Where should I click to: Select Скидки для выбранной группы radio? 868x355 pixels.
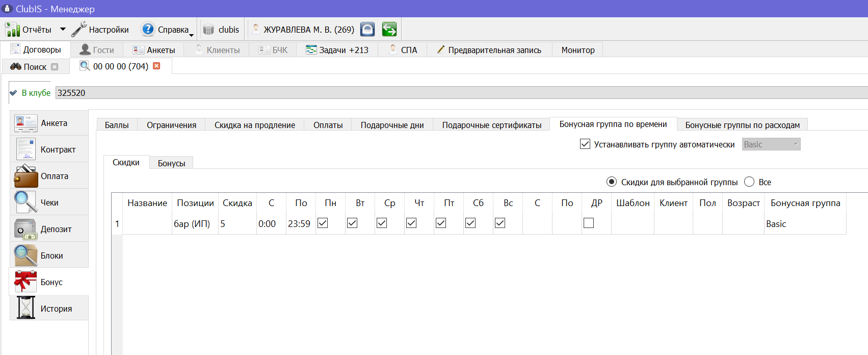[612, 182]
